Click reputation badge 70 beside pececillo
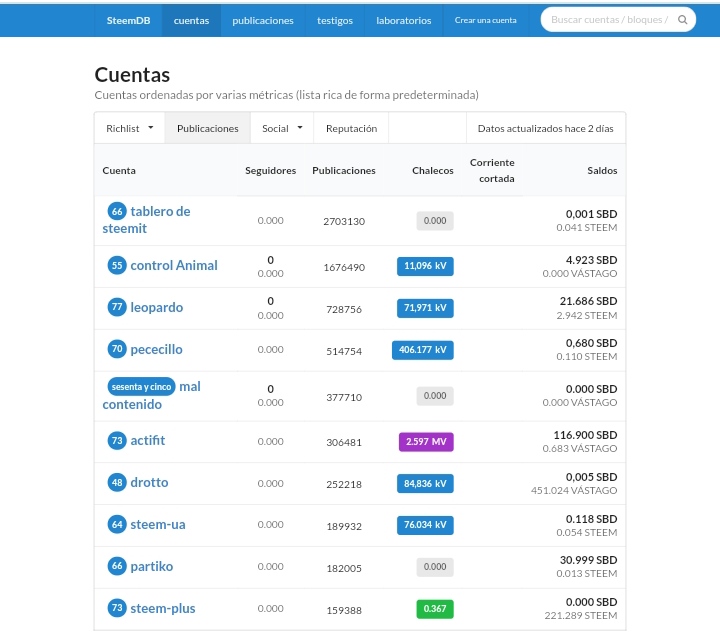 (x=117, y=349)
